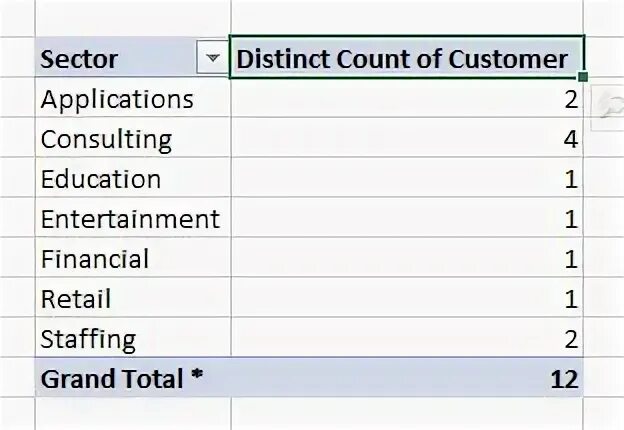Click the Applications row label
The image size is (624, 430).
(117, 100)
